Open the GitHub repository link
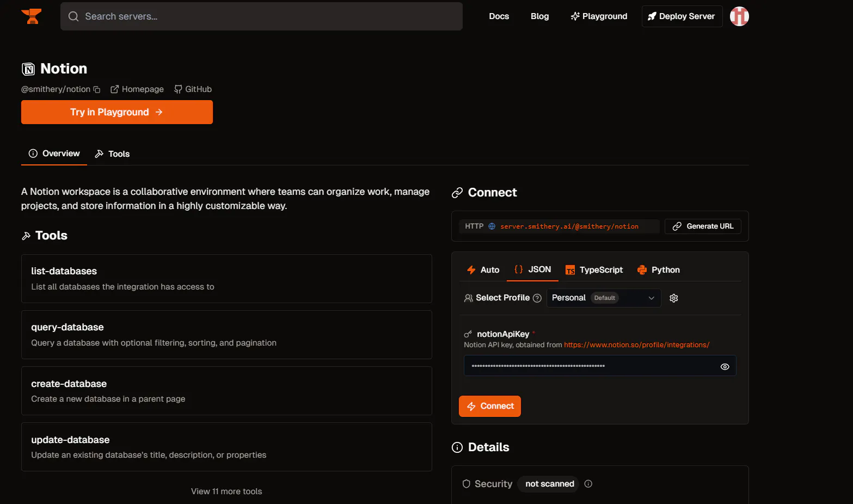This screenshot has height=504, width=853. coord(193,89)
